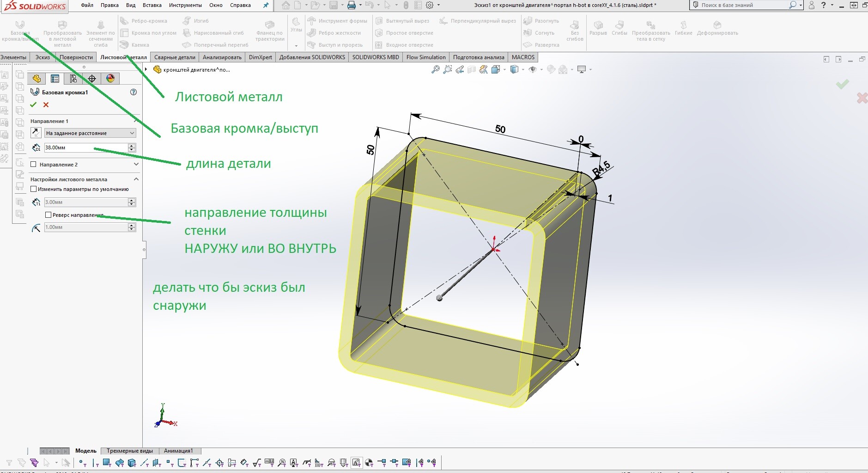Open the На заданное расстояние dropdown
Image resolution: width=868 pixels, height=473 pixels.
[90, 133]
